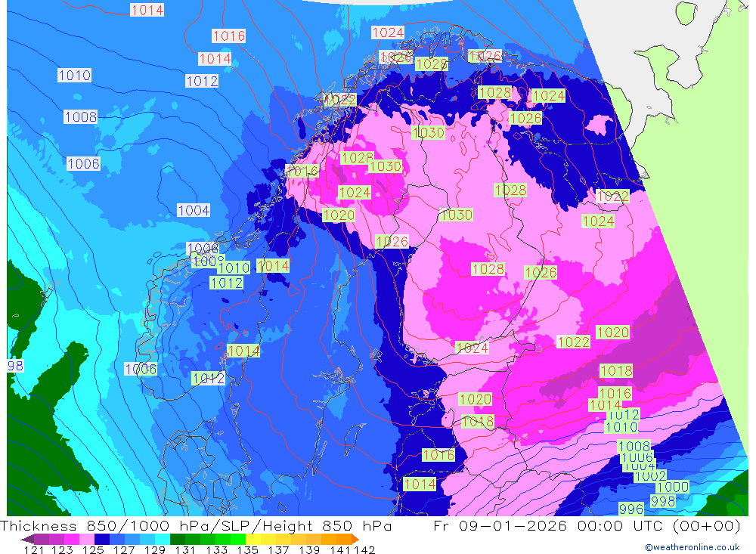
Task: Click the legend value 121
Action: click(x=34, y=549)
